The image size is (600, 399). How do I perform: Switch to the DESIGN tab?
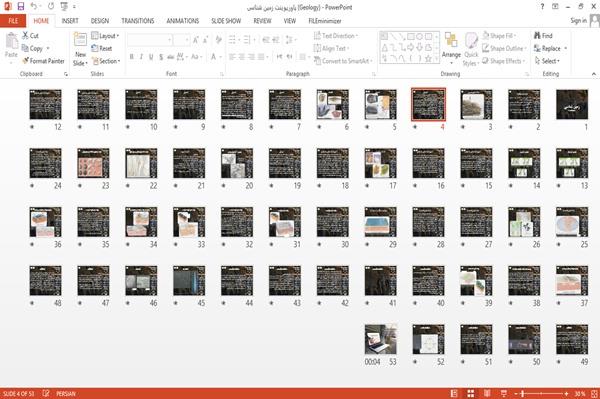pyautogui.click(x=99, y=21)
